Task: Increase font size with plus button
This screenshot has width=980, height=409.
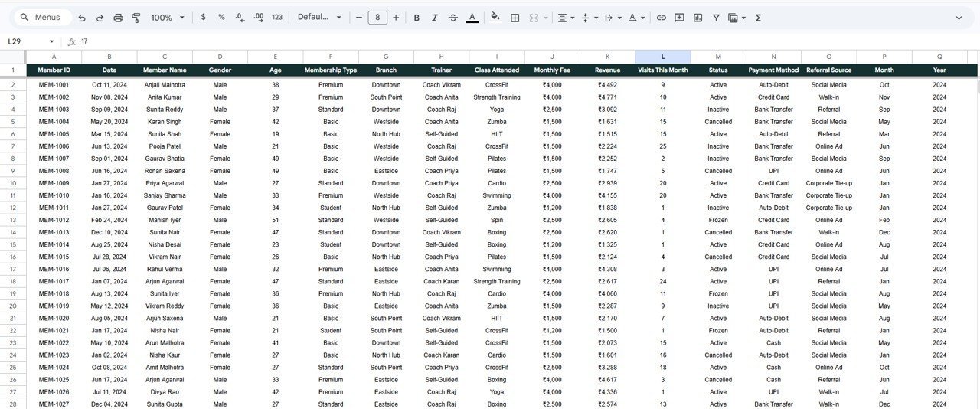Action: click(396, 18)
